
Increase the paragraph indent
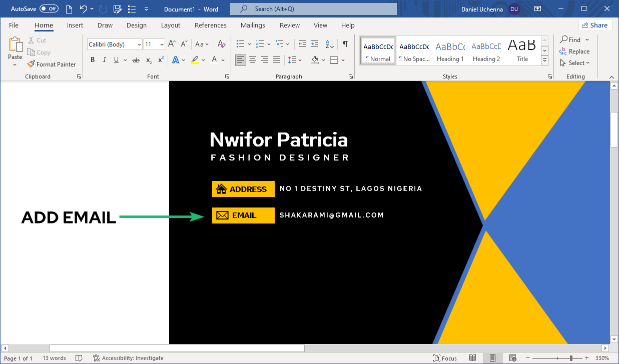[314, 44]
